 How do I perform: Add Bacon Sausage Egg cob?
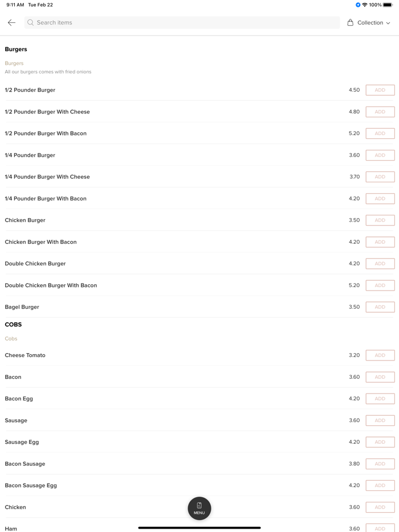click(380, 485)
